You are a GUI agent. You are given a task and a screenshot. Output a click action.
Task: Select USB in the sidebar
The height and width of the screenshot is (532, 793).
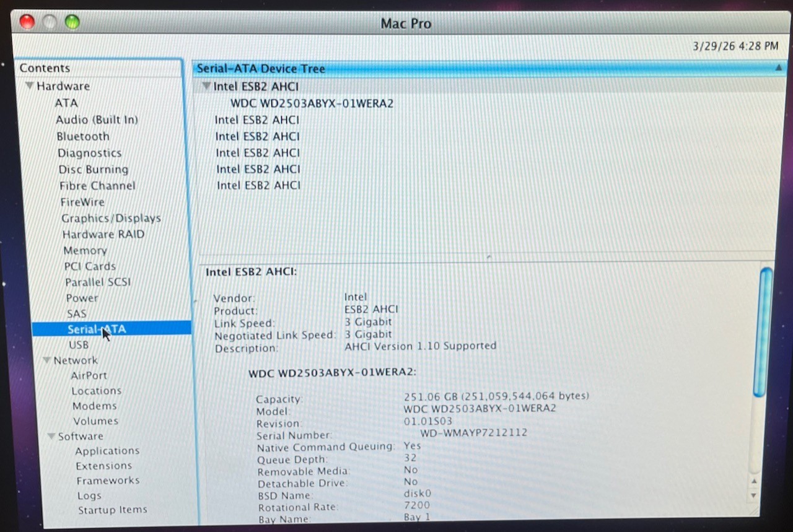[x=79, y=345]
